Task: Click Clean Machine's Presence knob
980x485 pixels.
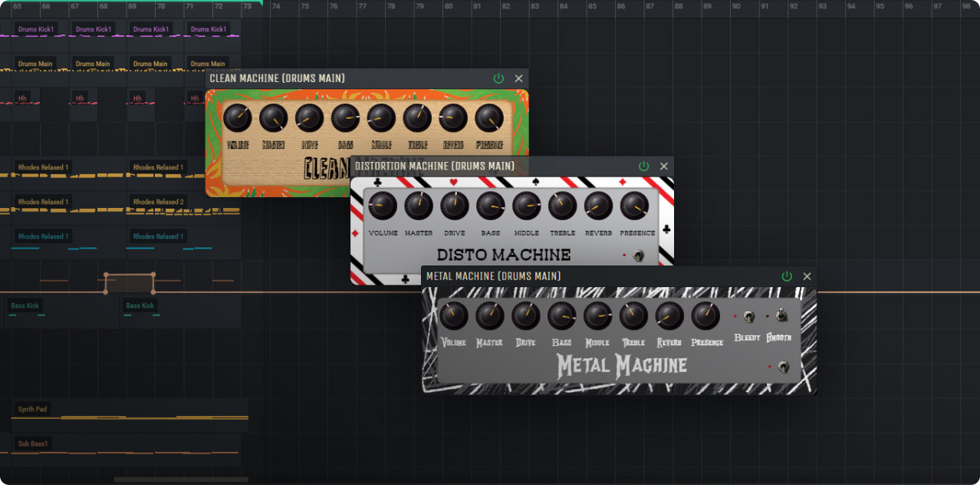Action: coord(489,118)
